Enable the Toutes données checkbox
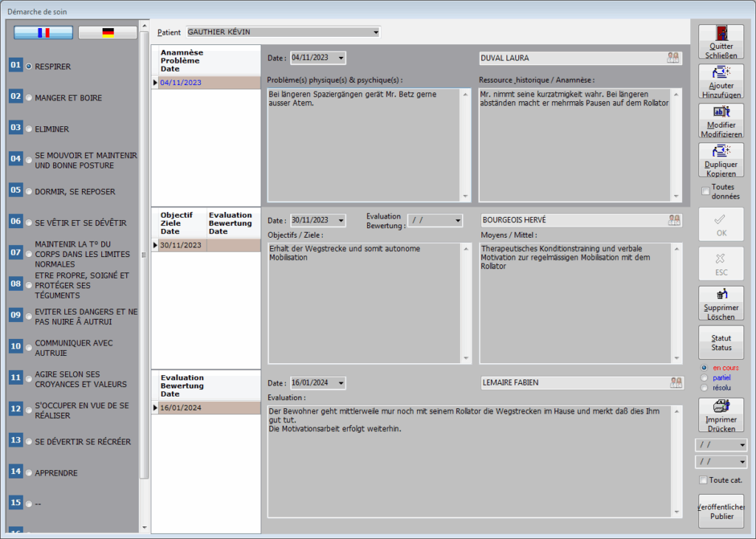 [706, 192]
